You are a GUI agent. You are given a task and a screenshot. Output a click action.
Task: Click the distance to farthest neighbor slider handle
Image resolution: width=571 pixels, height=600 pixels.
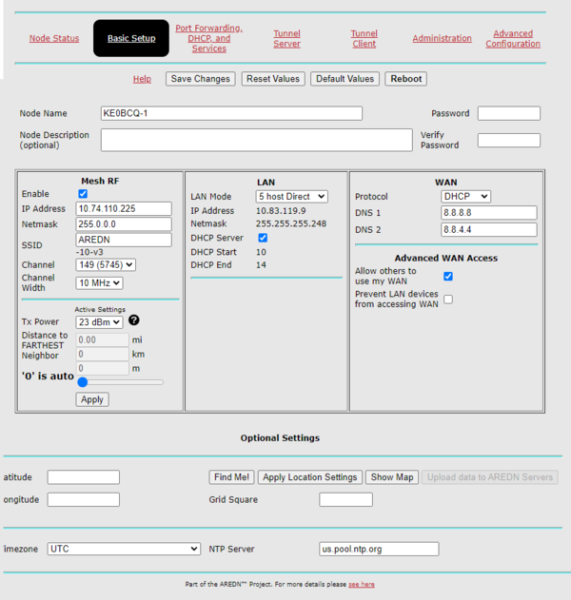(x=83, y=382)
